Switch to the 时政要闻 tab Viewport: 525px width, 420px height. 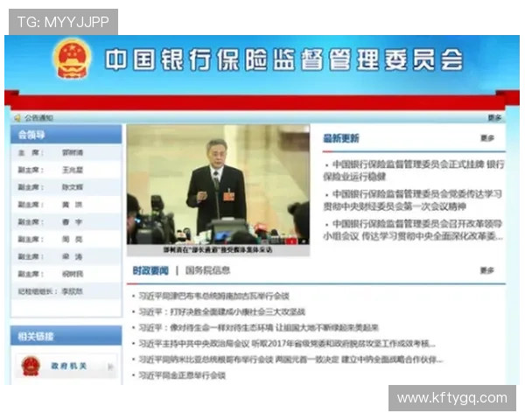(x=150, y=270)
